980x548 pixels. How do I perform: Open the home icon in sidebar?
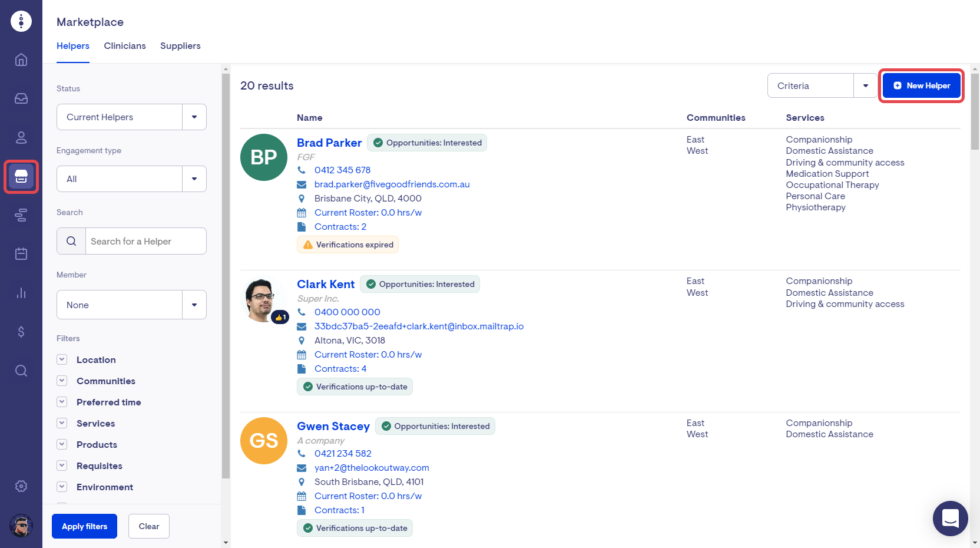click(x=21, y=60)
